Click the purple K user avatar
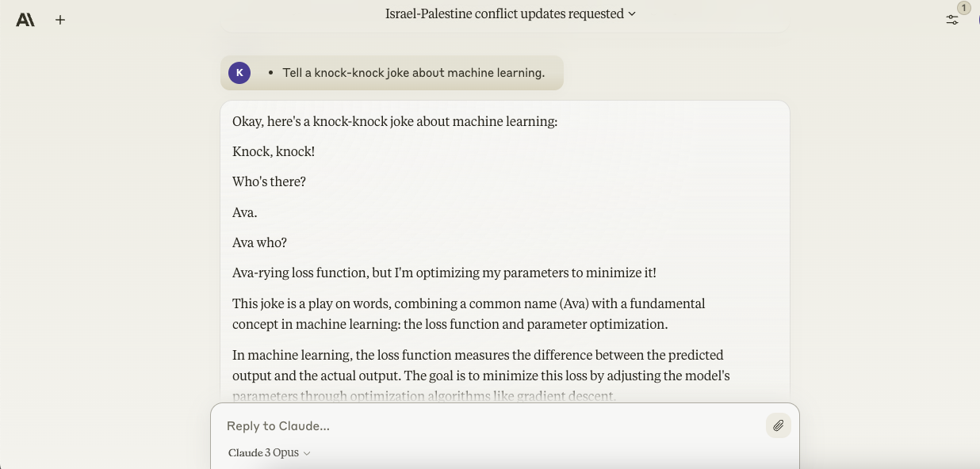The image size is (980, 469). click(239, 73)
